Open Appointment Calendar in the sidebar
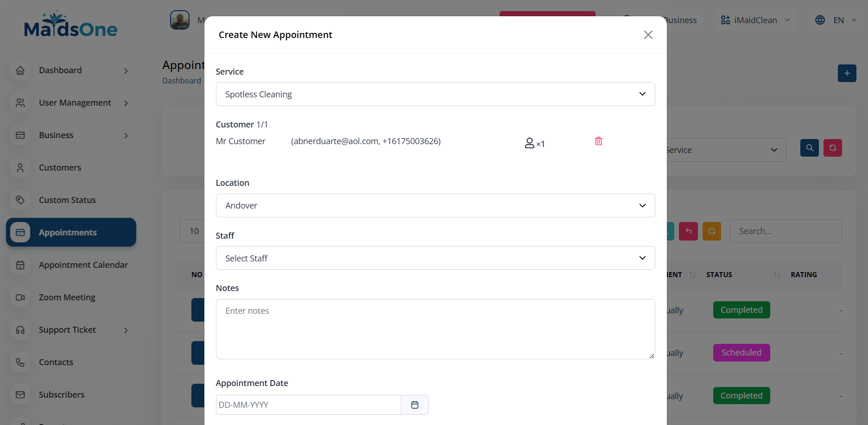 pos(83,265)
